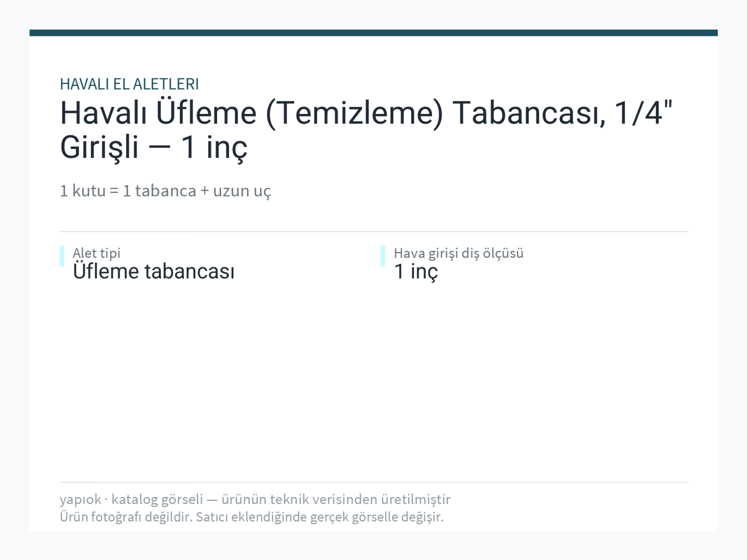Click the 'katalog görseli' footer text

[157, 499]
